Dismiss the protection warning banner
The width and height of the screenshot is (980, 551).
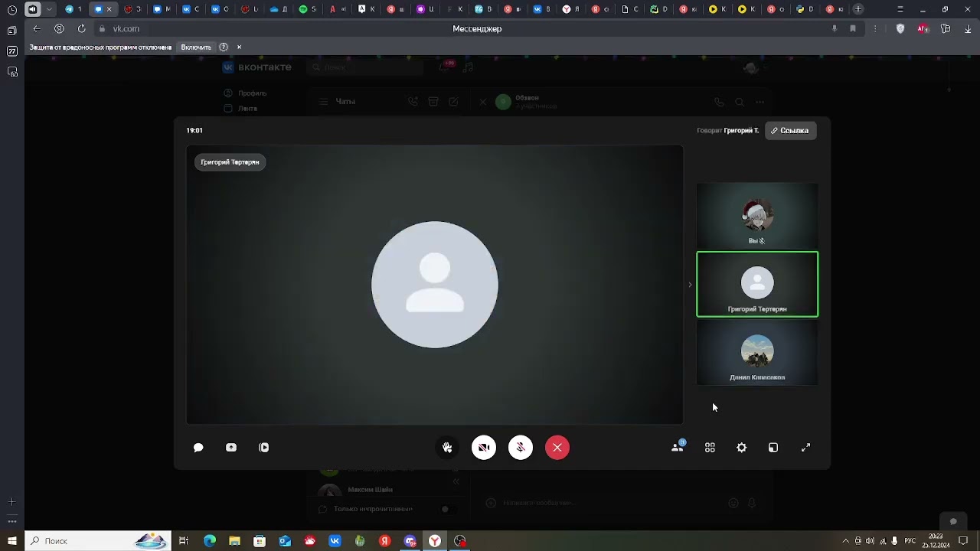239,47
